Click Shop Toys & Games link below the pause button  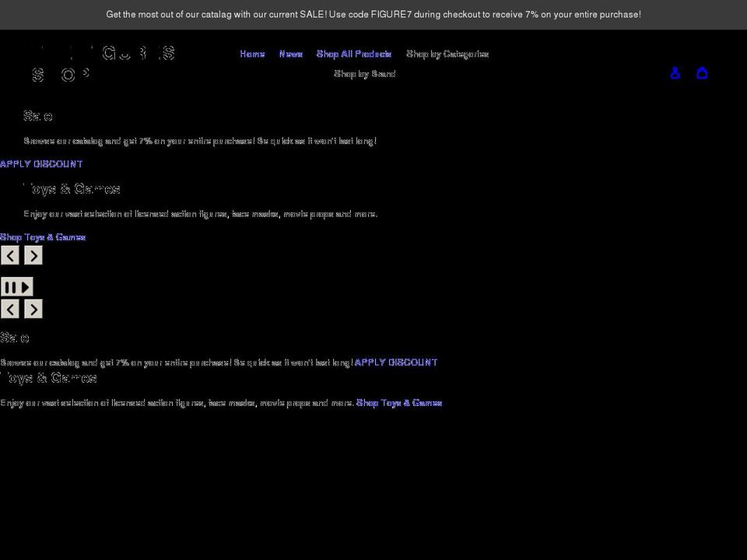click(x=399, y=403)
